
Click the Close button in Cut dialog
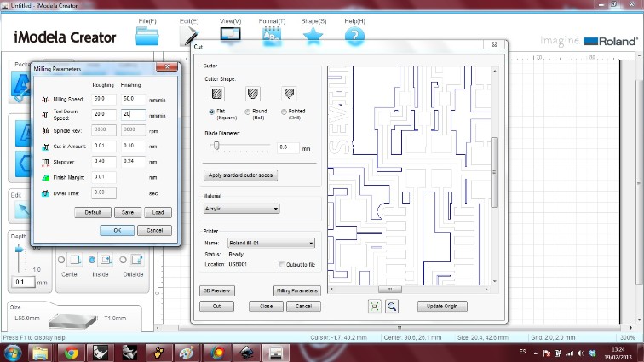pos(266,306)
